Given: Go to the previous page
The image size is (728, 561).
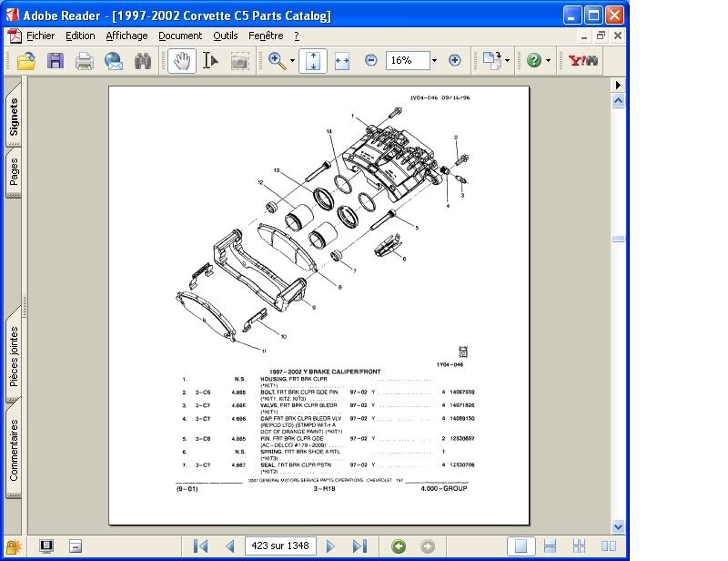Looking at the screenshot, I should click(x=230, y=546).
